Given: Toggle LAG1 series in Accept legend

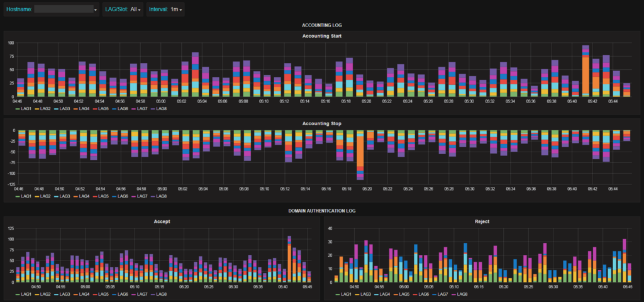Looking at the screenshot, I should [x=23, y=294].
